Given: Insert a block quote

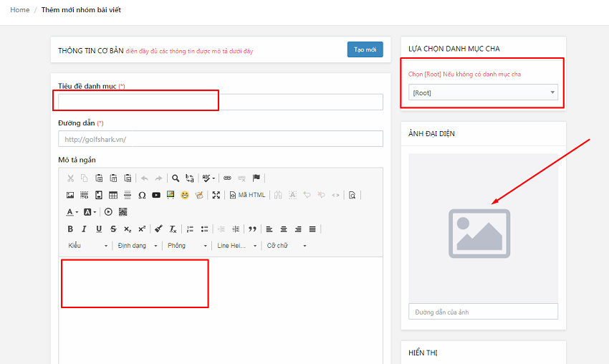Looking at the screenshot, I should pyautogui.click(x=252, y=229).
